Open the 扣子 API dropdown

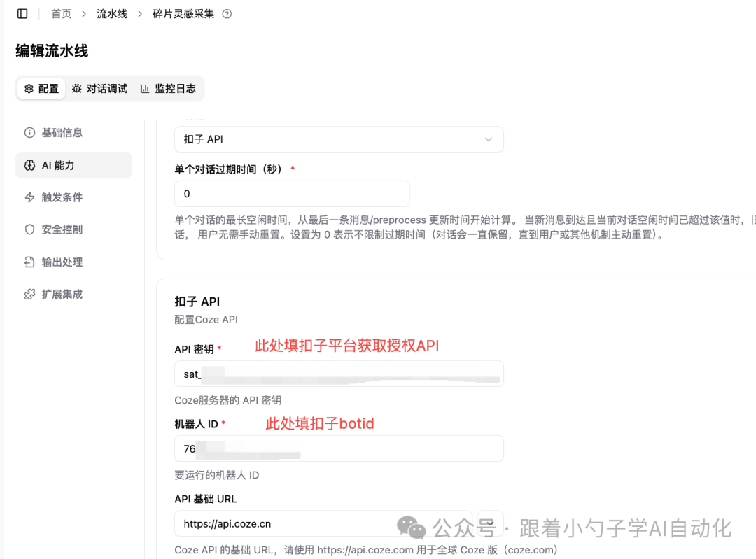tap(339, 139)
